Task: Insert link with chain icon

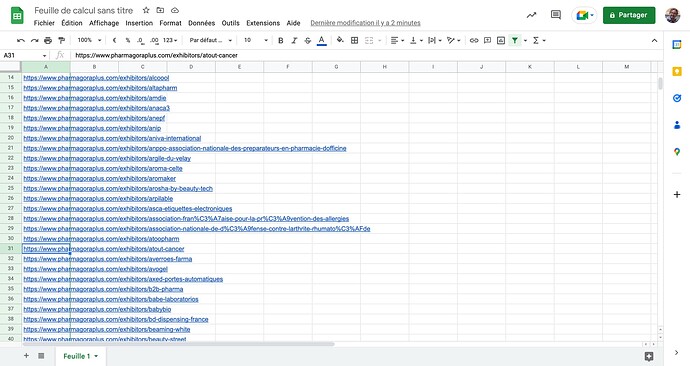Action: click(474, 40)
